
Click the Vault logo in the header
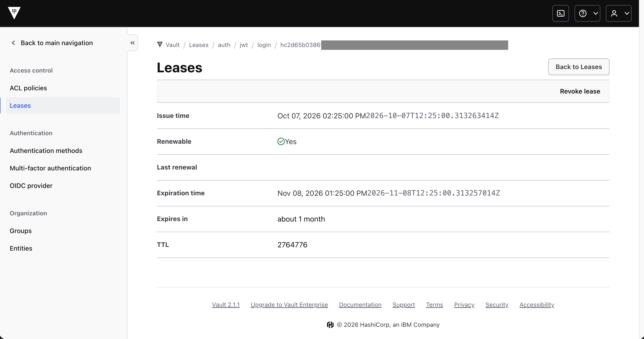[x=14, y=13]
